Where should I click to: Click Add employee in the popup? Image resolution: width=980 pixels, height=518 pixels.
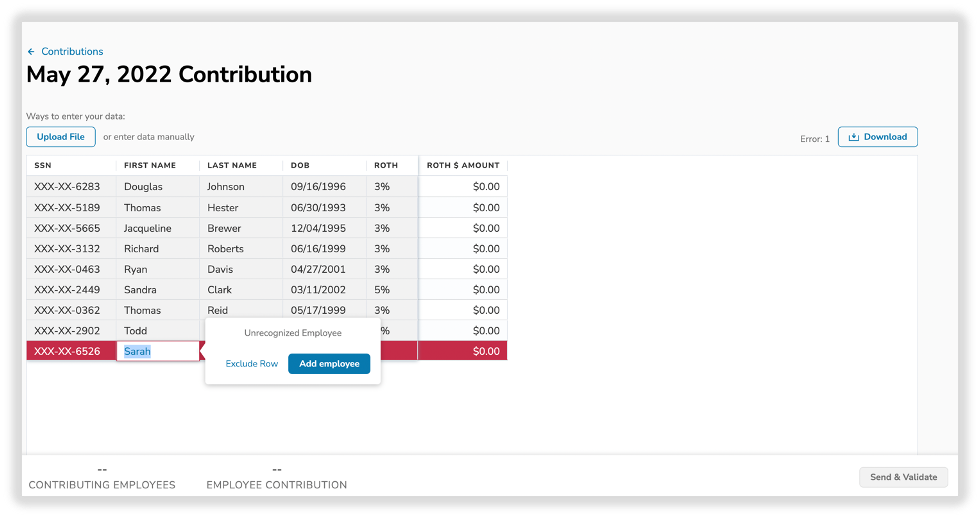coord(329,364)
